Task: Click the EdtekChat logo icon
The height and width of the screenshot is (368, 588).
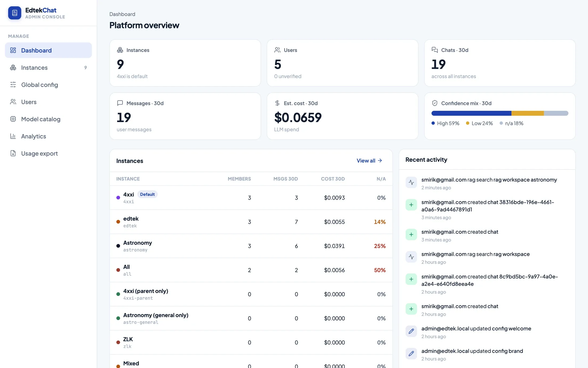Action: [15, 13]
